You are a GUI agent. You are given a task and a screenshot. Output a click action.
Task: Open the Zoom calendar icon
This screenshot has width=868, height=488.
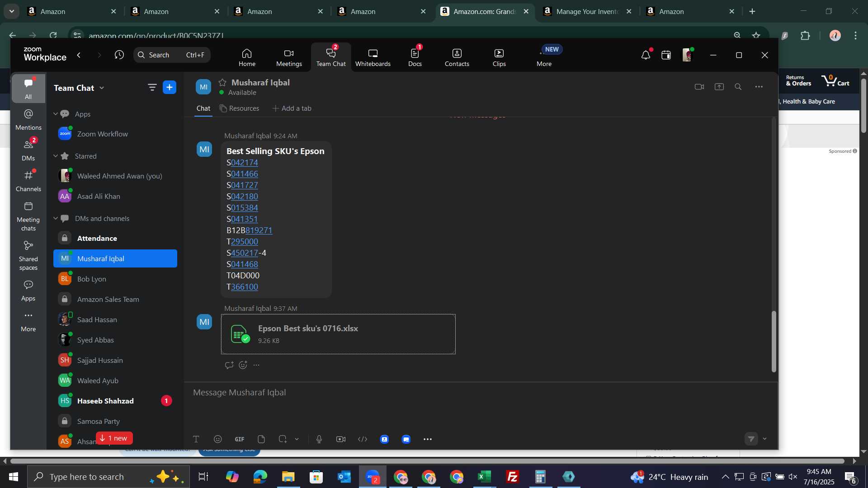point(666,55)
